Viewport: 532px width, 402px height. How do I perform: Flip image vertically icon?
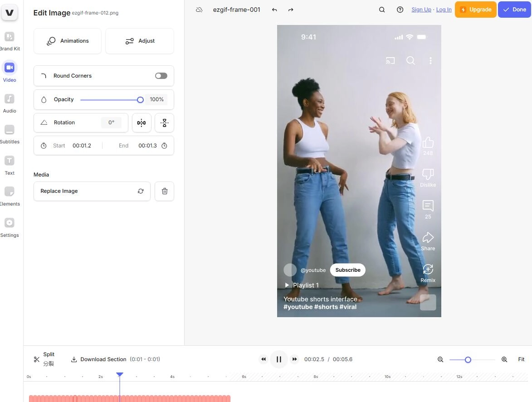pos(164,123)
